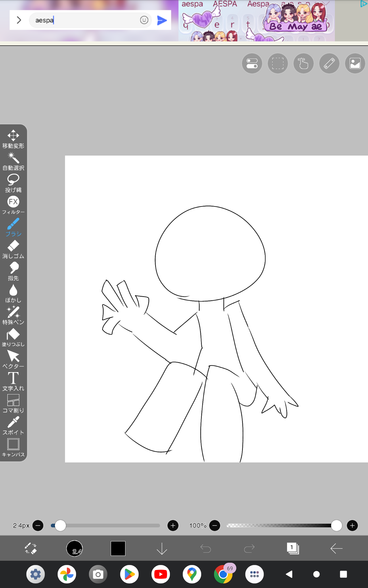
Task: Open the layers panel showing 1 layer
Action: pyautogui.click(x=293, y=548)
